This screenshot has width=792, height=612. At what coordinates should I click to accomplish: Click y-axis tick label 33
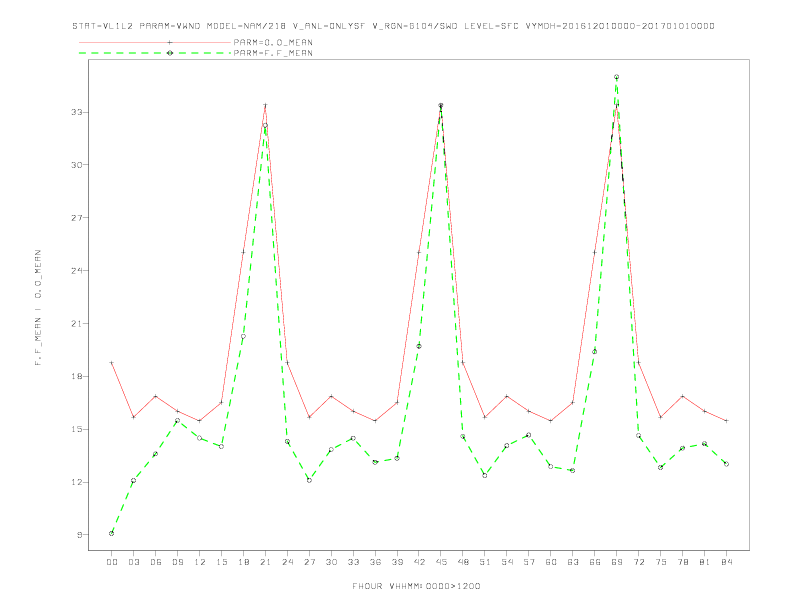(x=77, y=112)
